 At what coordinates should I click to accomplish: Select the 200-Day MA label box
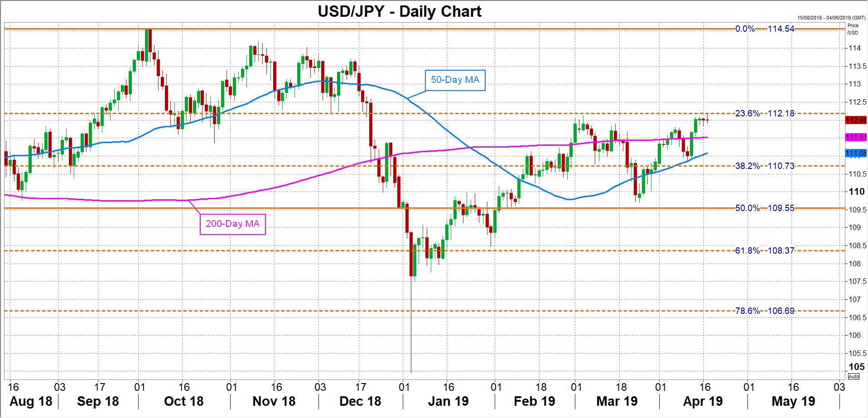[x=233, y=224]
